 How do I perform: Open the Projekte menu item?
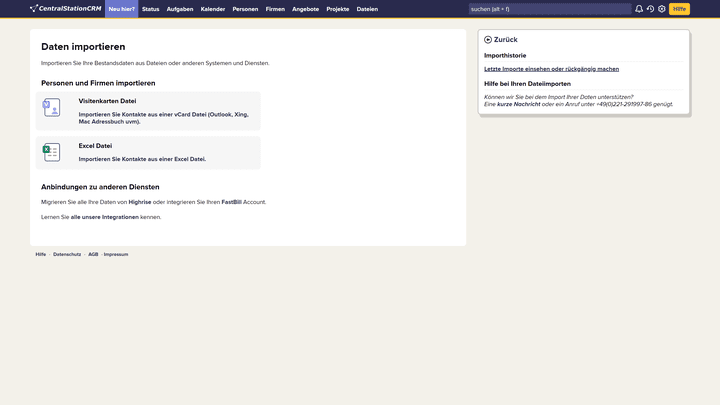coord(338,9)
